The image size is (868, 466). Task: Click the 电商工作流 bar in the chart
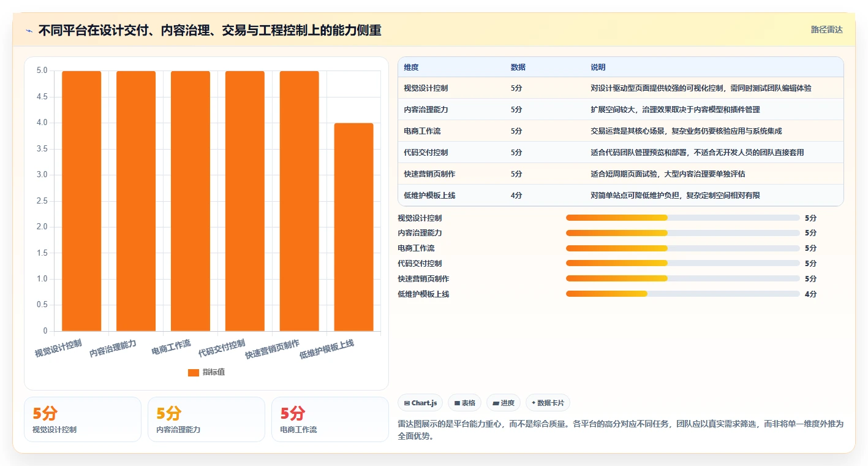point(191,201)
